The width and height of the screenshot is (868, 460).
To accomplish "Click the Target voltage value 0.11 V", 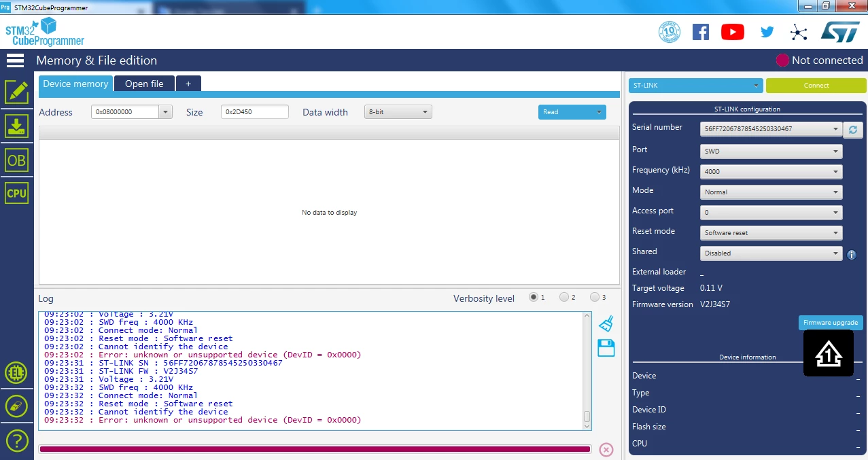I will pos(711,288).
